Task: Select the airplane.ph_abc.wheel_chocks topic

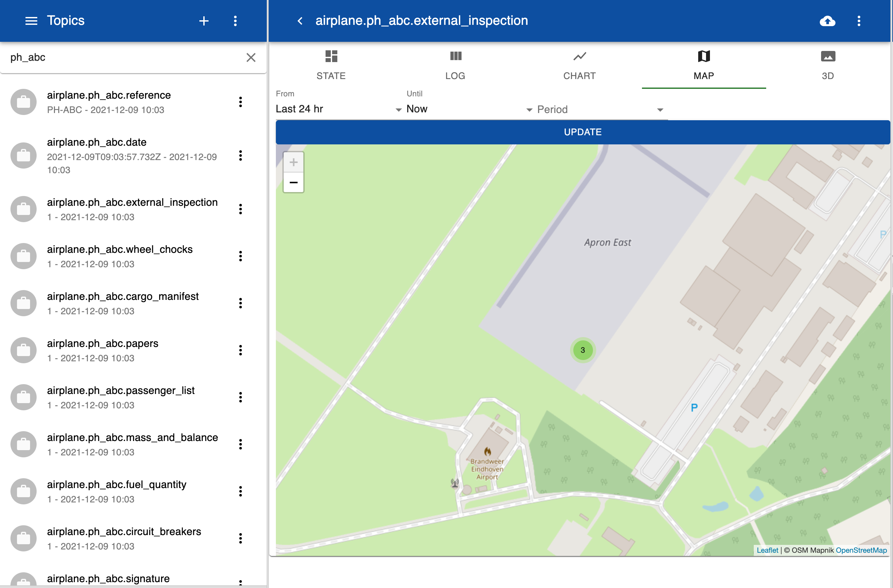Action: pos(133,256)
